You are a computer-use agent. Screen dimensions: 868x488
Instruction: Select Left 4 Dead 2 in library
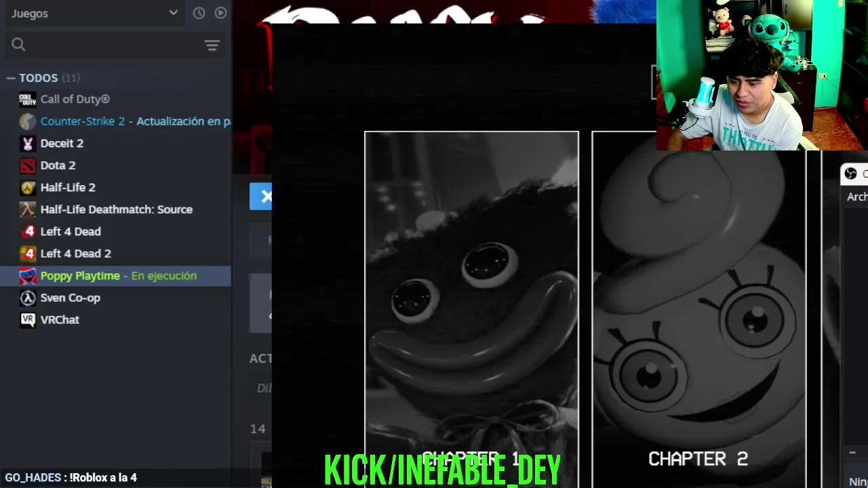75,253
